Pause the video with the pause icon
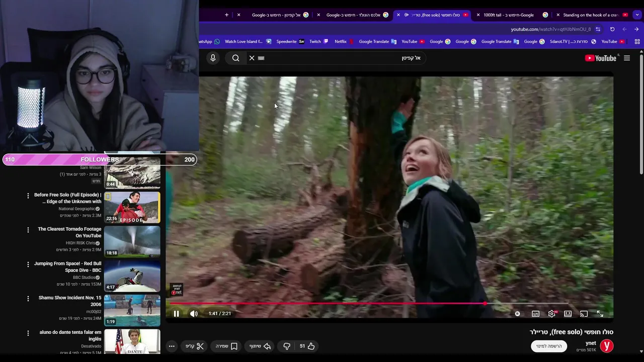644x362 pixels. (x=176, y=314)
